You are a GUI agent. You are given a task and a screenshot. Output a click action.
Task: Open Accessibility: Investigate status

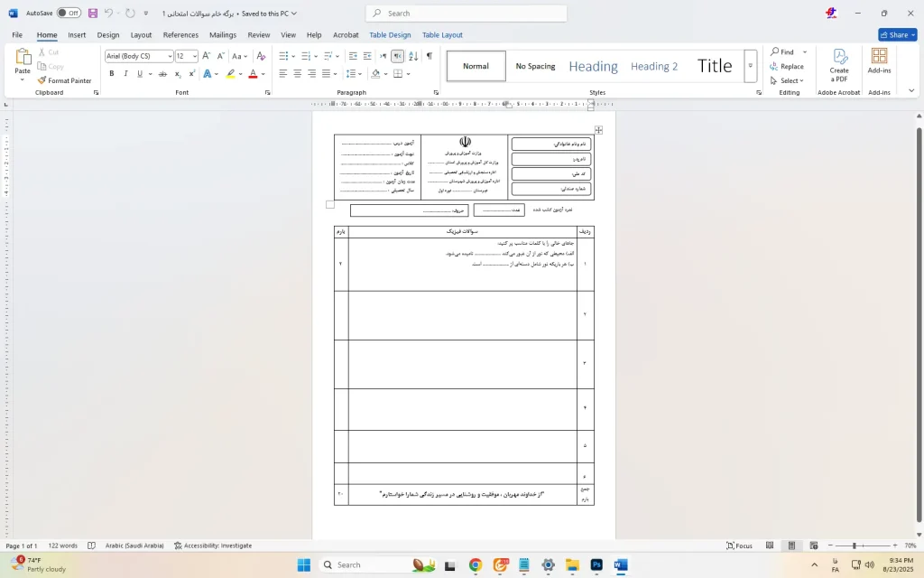[213, 545]
